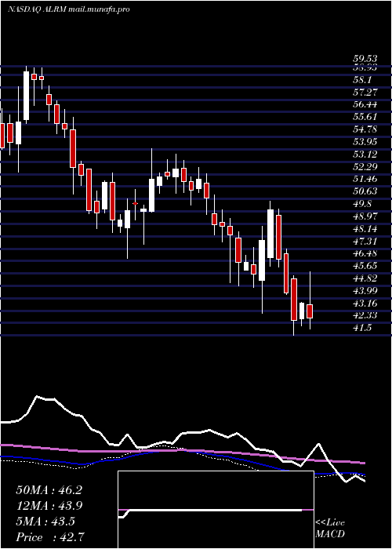
Task: Click the 48.97 price axis label
Action: [365, 216]
